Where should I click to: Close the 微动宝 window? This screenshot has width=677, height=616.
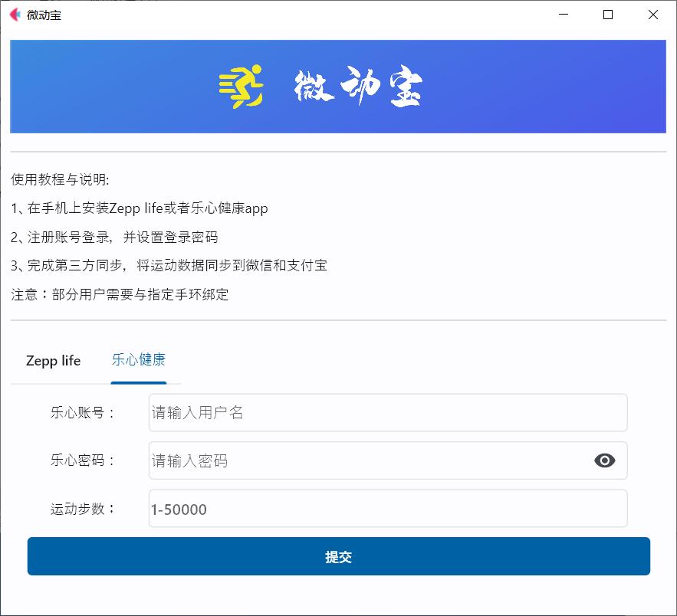[652, 15]
